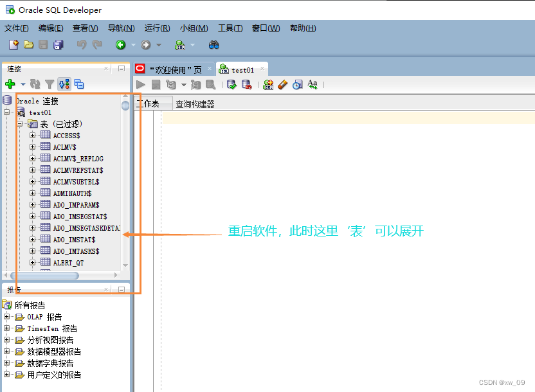
Task: Open SQL Worksheet icon in main toolbar
Action: click(180, 44)
